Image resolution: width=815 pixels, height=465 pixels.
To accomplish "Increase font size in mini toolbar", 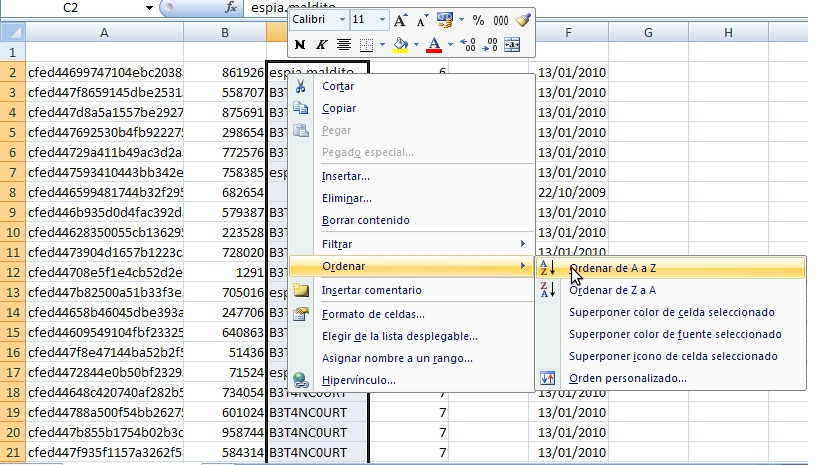I will 400,20.
